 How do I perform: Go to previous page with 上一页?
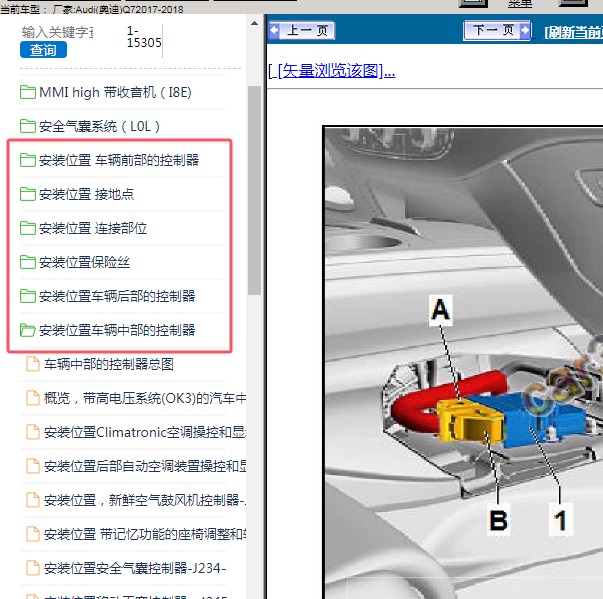(302, 30)
